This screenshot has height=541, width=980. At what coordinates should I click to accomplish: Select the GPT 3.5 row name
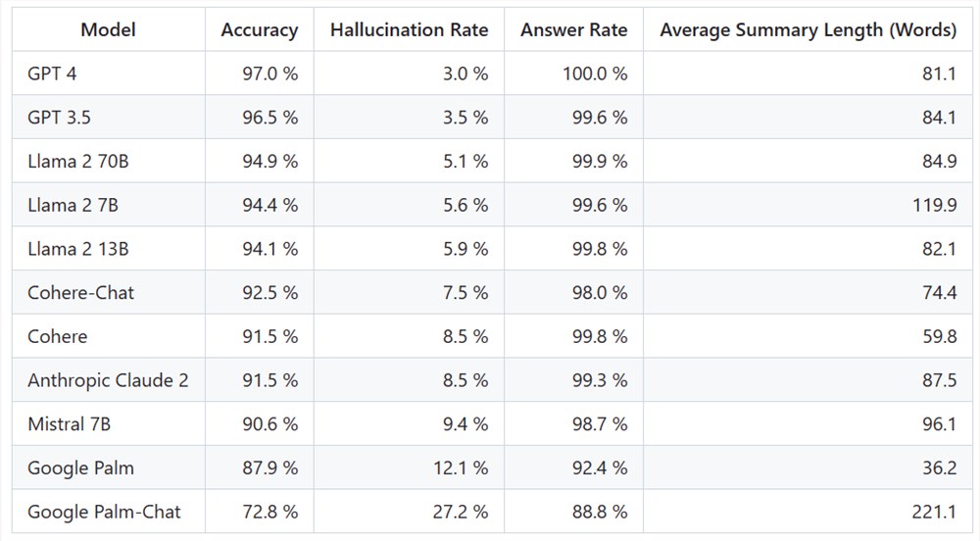59,118
